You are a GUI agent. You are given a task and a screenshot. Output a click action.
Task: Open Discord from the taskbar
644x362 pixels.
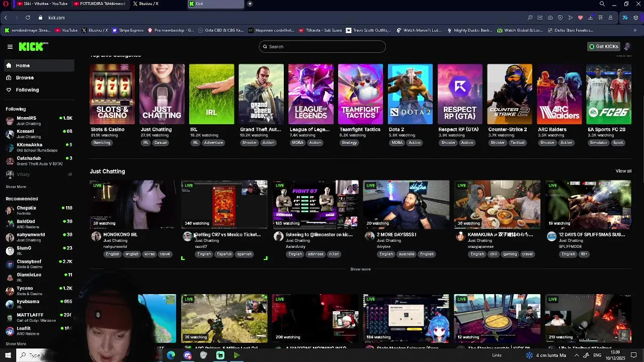pos(188,355)
